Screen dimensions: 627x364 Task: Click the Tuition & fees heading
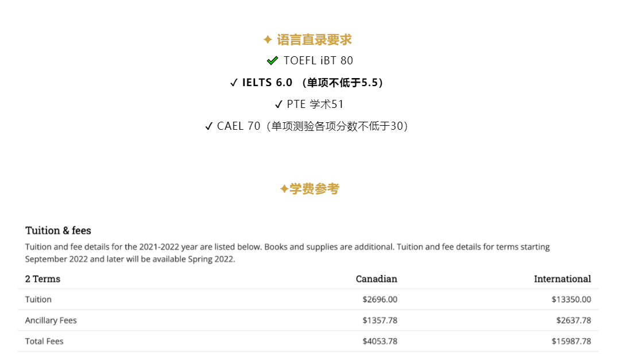[58, 231]
